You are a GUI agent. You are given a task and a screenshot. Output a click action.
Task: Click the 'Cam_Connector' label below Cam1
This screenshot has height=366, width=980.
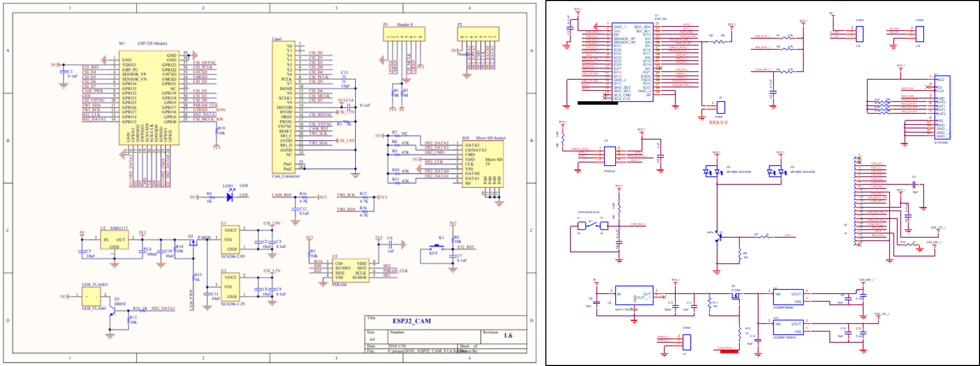(x=286, y=176)
